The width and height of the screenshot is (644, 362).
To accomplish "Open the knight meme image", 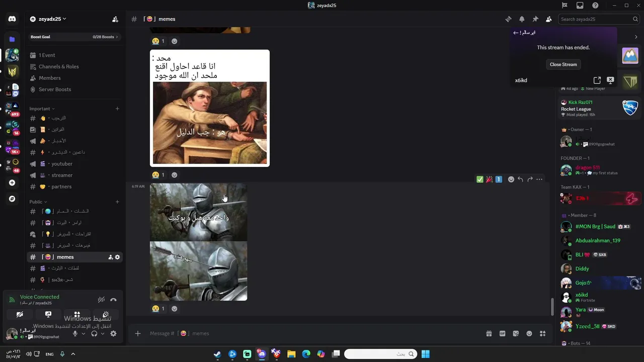I will click(199, 242).
